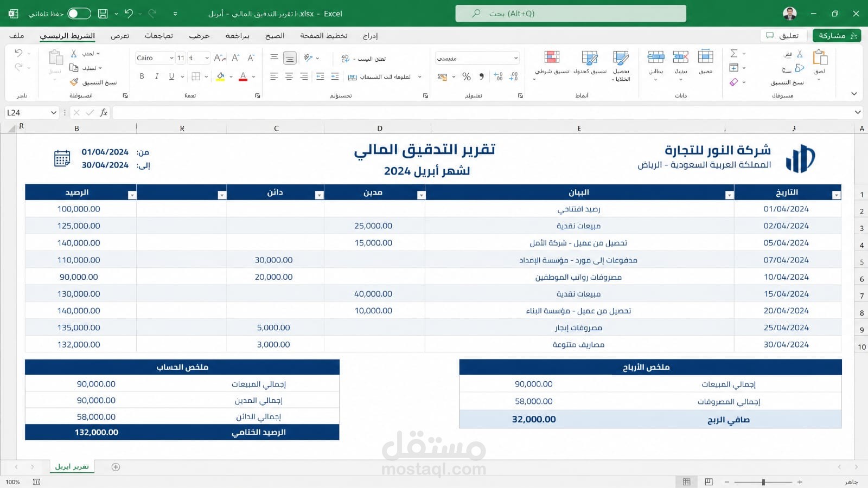The image size is (868, 488).
Task: Click the Format Cells icon
Action: pyautogui.click(x=705, y=56)
